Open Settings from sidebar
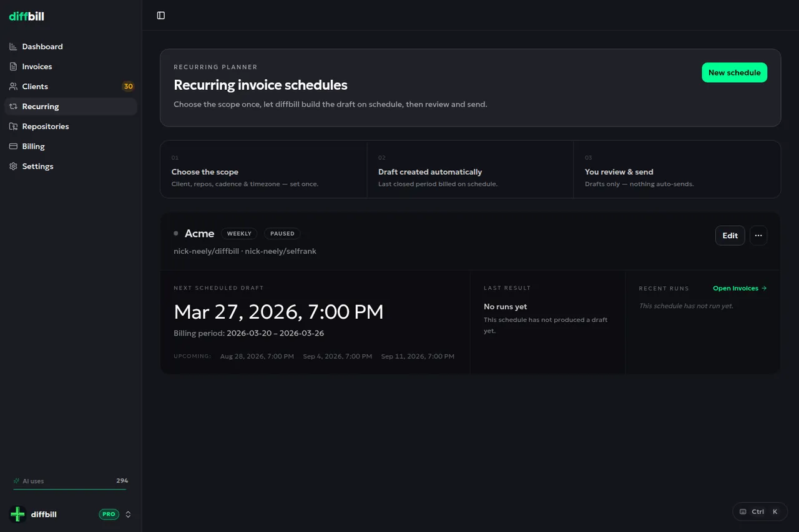The height and width of the screenshot is (532, 799). point(71,167)
